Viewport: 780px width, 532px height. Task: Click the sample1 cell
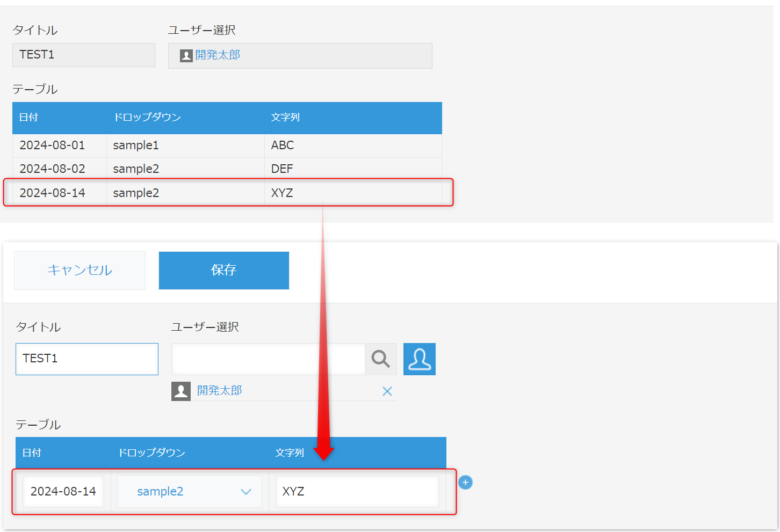tap(185, 145)
